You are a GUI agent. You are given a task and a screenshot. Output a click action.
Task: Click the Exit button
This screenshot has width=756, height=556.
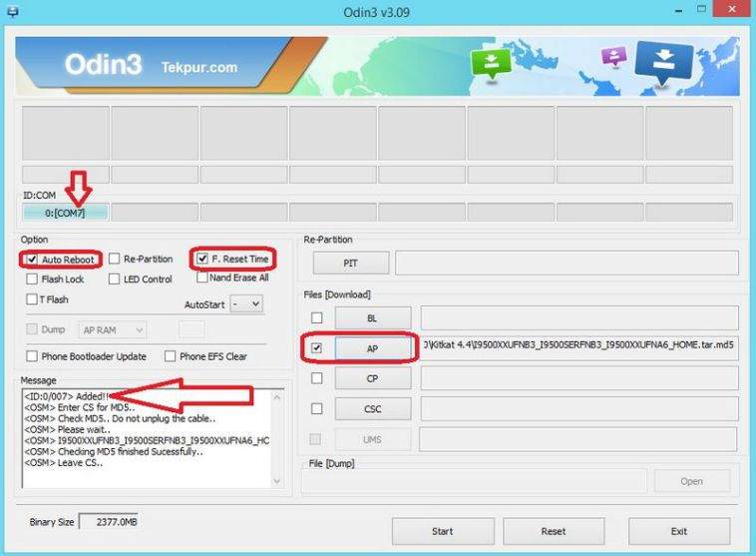click(x=679, y=531)
